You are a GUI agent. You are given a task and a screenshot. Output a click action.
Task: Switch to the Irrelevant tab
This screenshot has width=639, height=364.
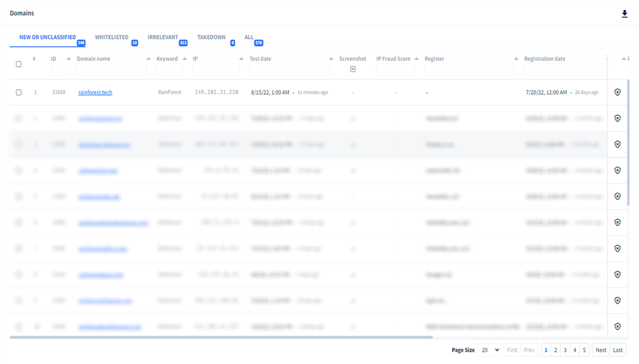[163, 37]
